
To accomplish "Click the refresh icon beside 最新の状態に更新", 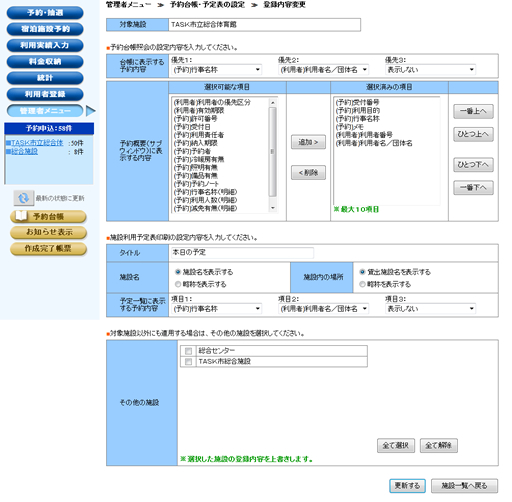I will coord(23,198).
